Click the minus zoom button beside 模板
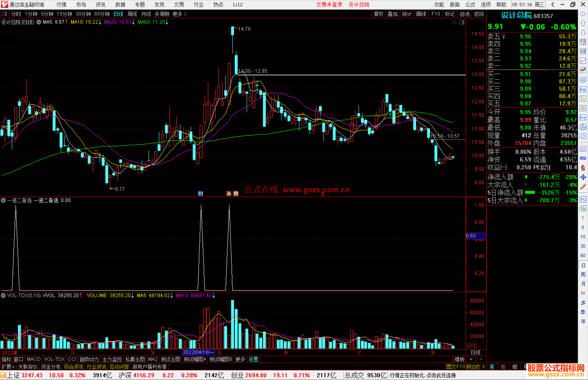This screenshot has height=380, width=588. (x=481, y=359)
